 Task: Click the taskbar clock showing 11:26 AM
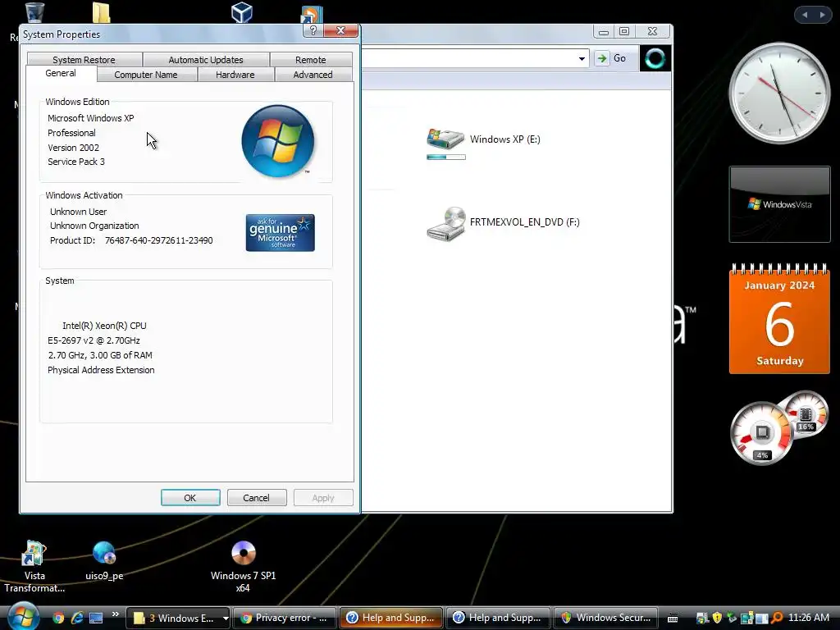pos(809,618)
